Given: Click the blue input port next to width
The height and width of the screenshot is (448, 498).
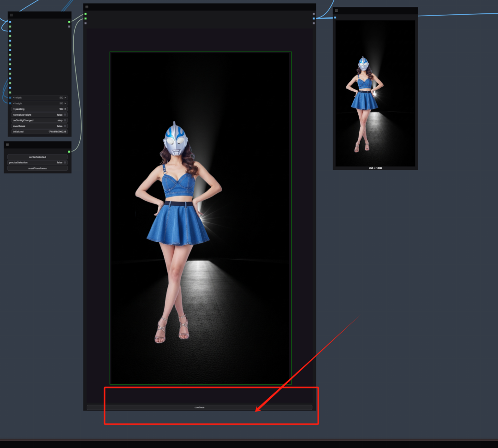Looking at the screenshot, I should pyautogui.click(x=10, y=97).
